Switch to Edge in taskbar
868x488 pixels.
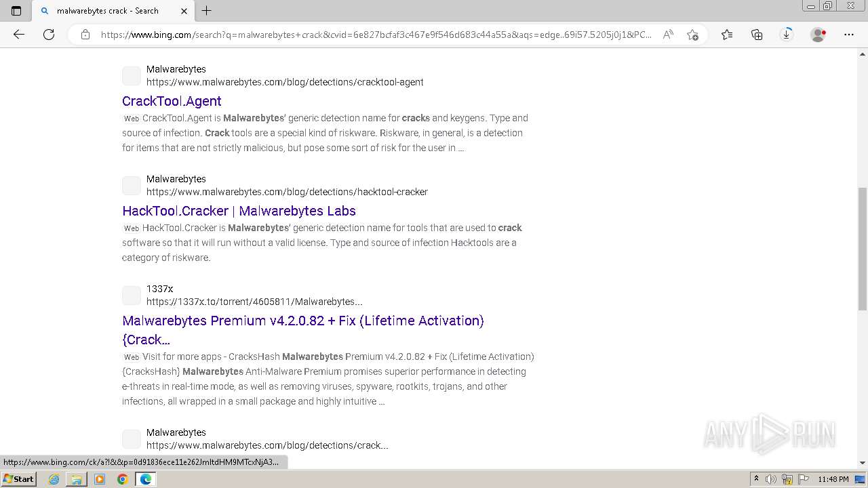pyautogui.click(x=146, y=479)
